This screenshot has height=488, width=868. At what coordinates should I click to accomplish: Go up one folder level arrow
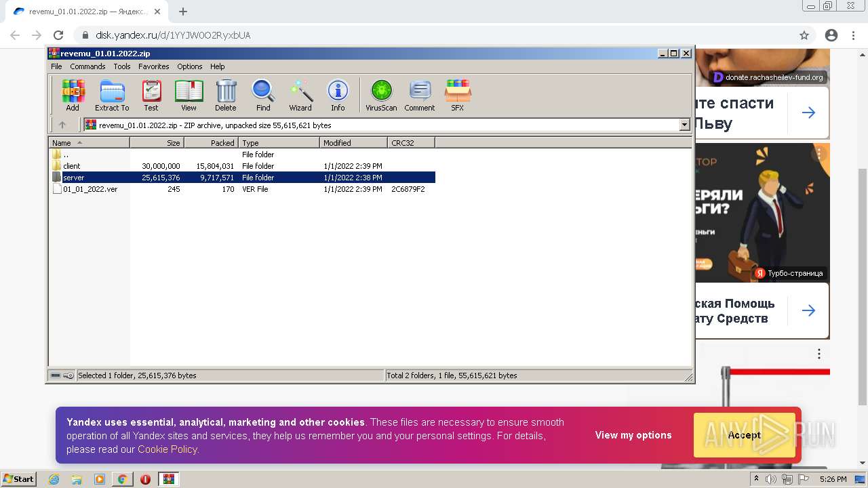click(x=62, y=125)
